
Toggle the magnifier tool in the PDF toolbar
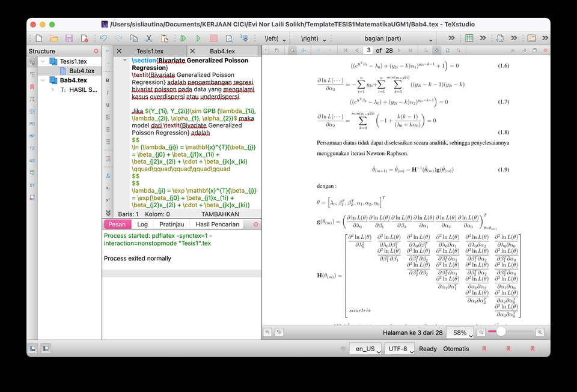[x=292, y=50]
